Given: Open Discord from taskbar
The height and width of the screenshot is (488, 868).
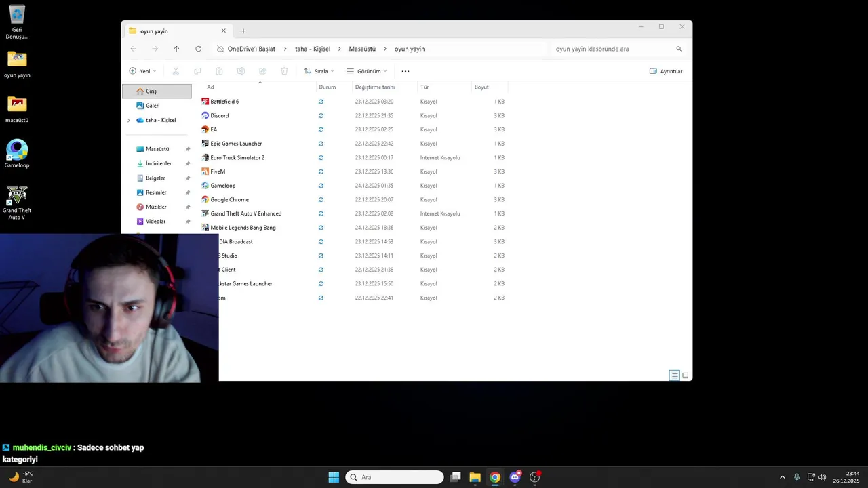Looking at the screenshot, I should tap(515, 477).
